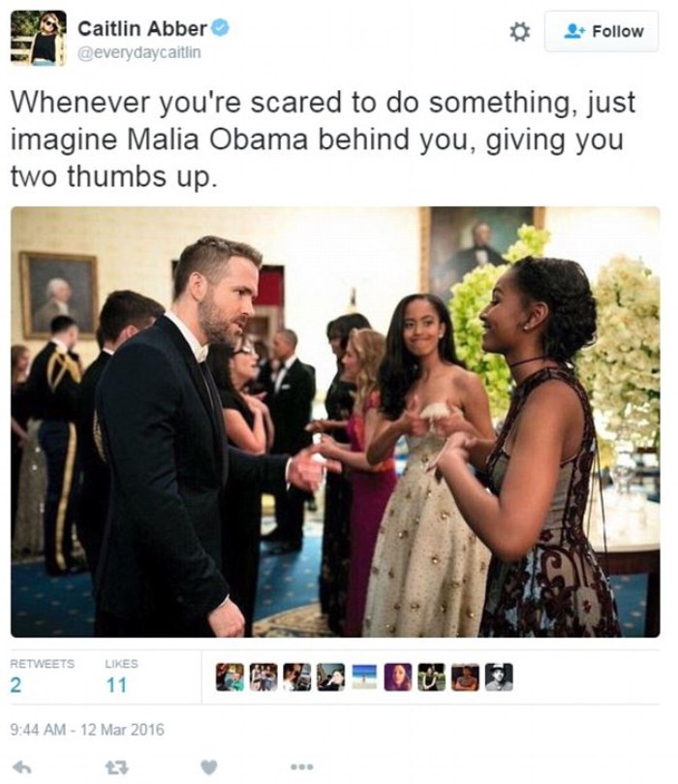Click the second liker avatar
This screenshot has width=678, height=784.
click(x=263, y=677)
